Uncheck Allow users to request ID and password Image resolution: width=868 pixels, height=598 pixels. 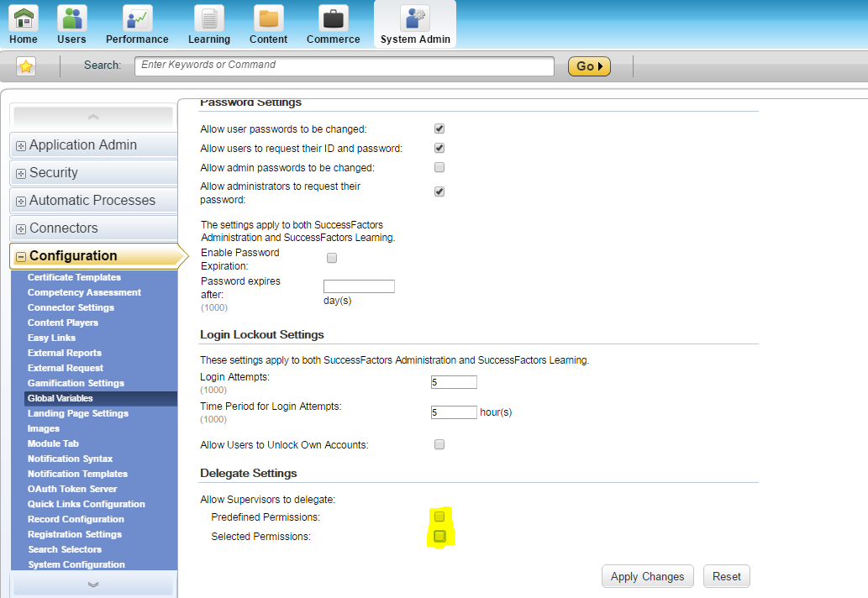point(439,149)
